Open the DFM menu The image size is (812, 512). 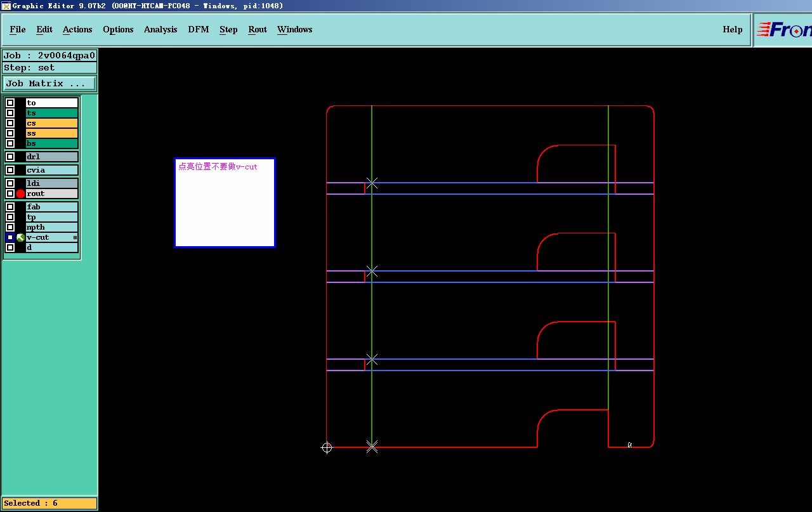point(199,29)
